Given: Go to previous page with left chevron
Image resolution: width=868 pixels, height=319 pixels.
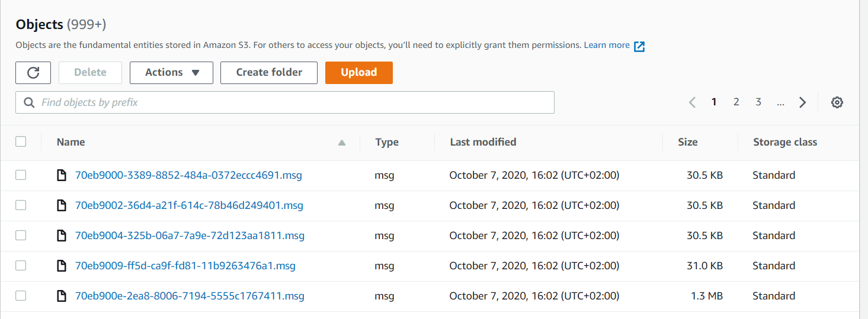Looking at the screenshot, I should point(692,102).
